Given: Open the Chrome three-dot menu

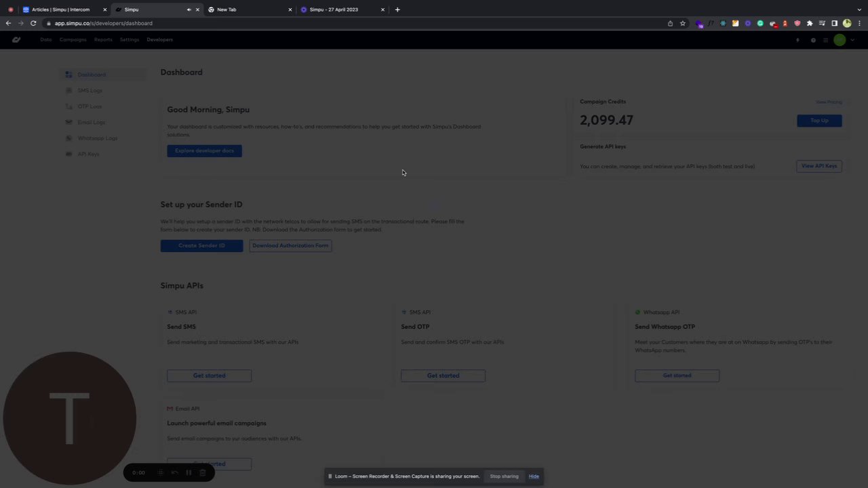Looking at the screenshot, I should coord(859,23).
